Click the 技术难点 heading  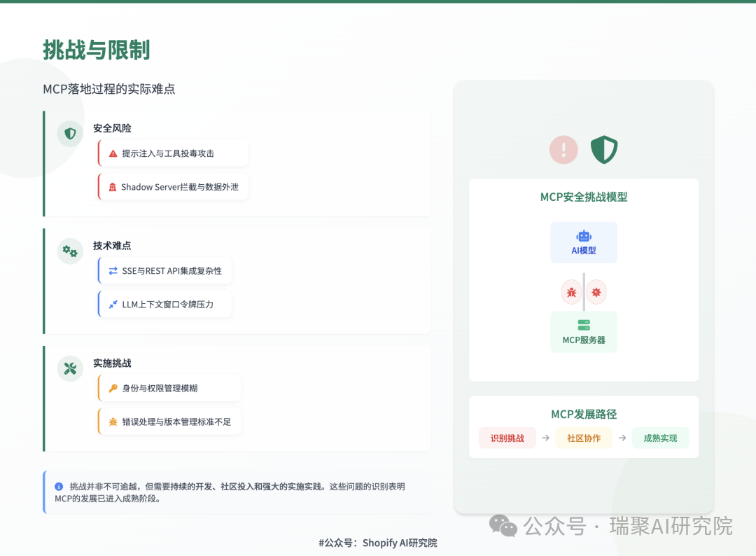112,246
